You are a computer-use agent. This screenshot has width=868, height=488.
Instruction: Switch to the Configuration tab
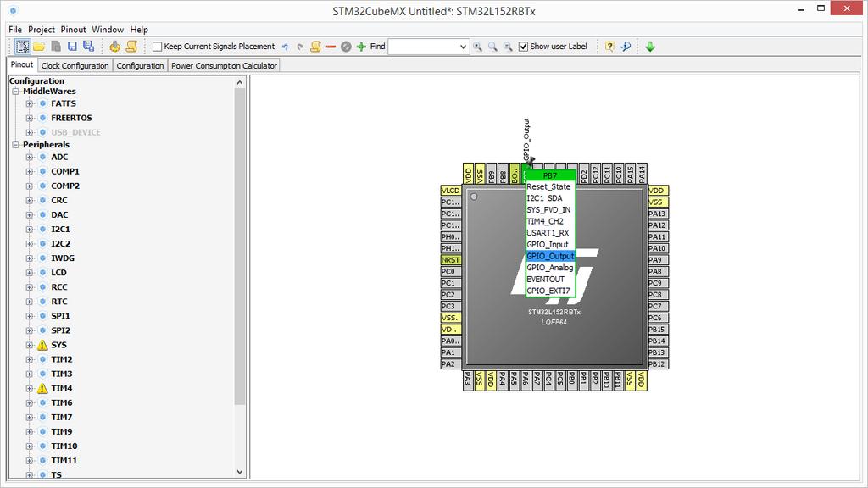click(x=140, y=66)
